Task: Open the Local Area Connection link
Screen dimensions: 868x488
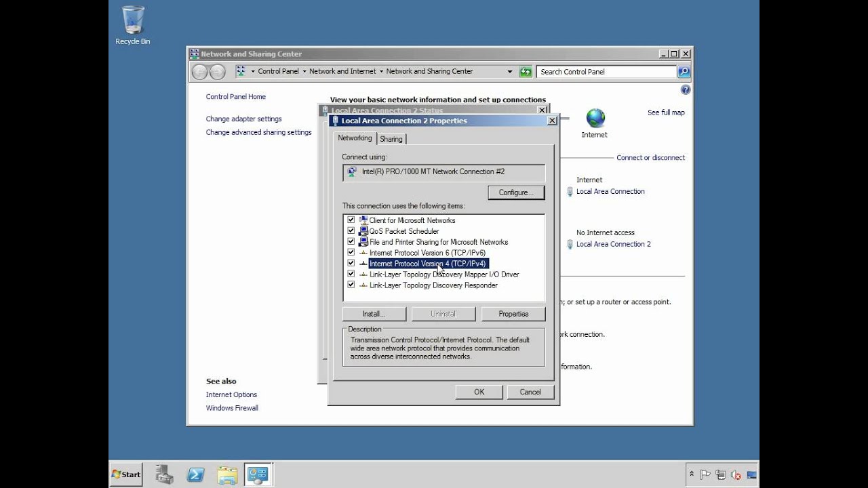Action: pos(610,191)
